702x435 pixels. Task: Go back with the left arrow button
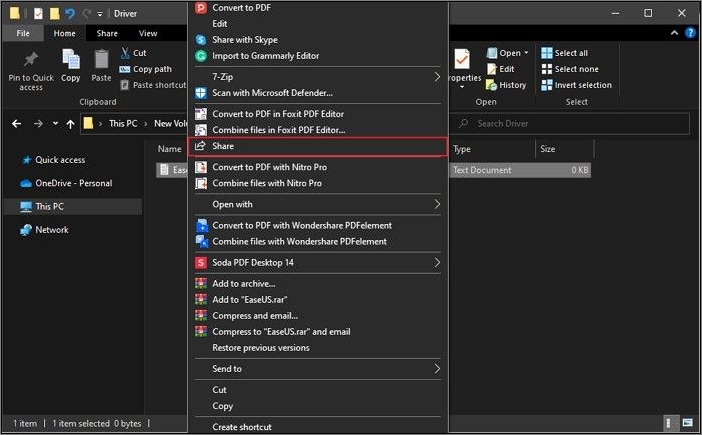17,124
